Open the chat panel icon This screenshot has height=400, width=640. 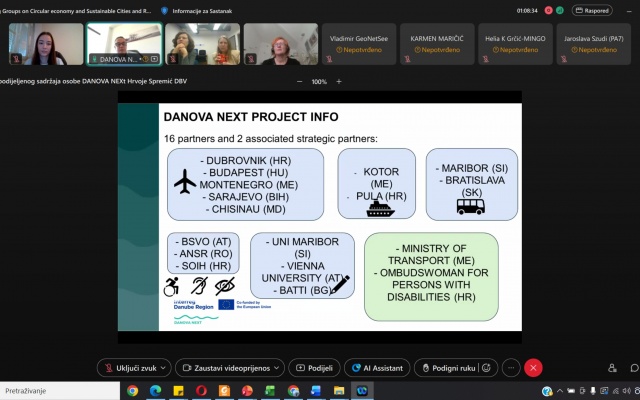click(634, 368)
